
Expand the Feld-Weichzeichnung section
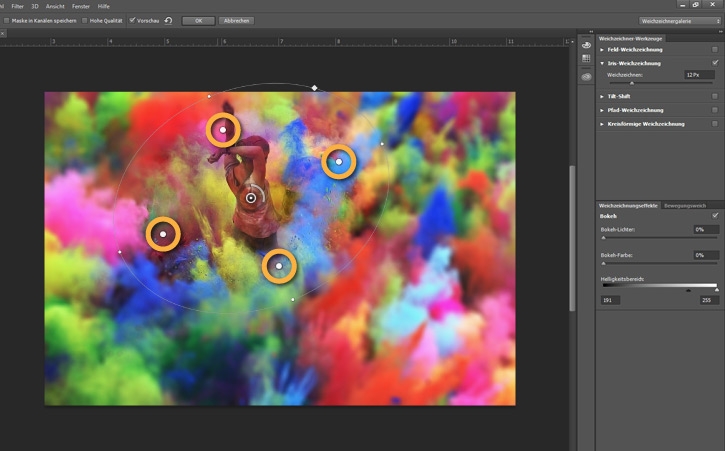click(x=602, y=49)
